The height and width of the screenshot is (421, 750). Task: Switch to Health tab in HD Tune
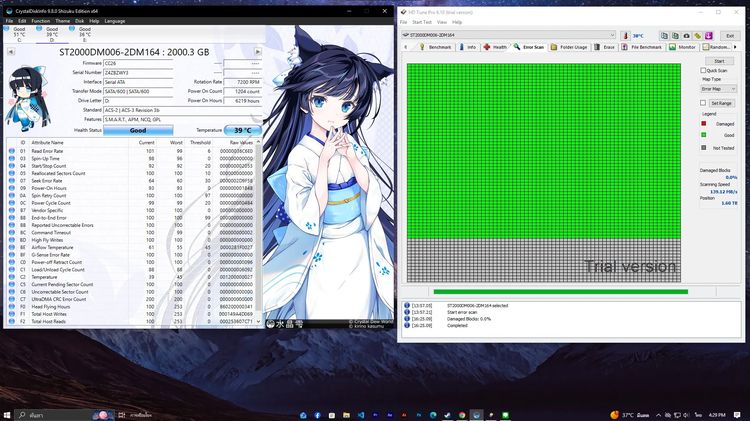[495, 47]
